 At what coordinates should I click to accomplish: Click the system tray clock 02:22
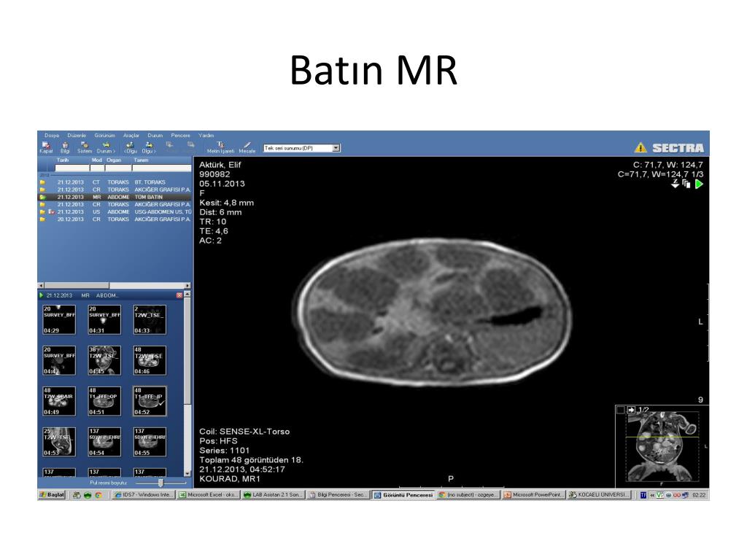699,495
